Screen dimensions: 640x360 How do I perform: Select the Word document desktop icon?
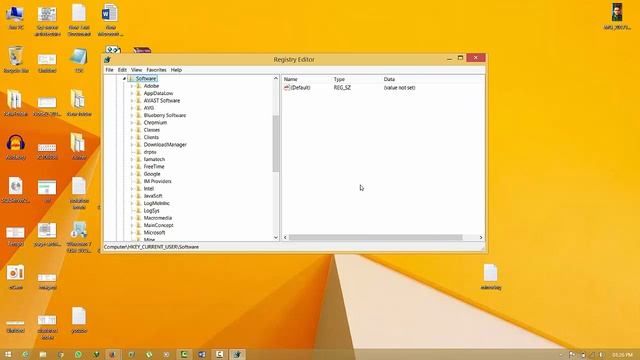[110, 20]
